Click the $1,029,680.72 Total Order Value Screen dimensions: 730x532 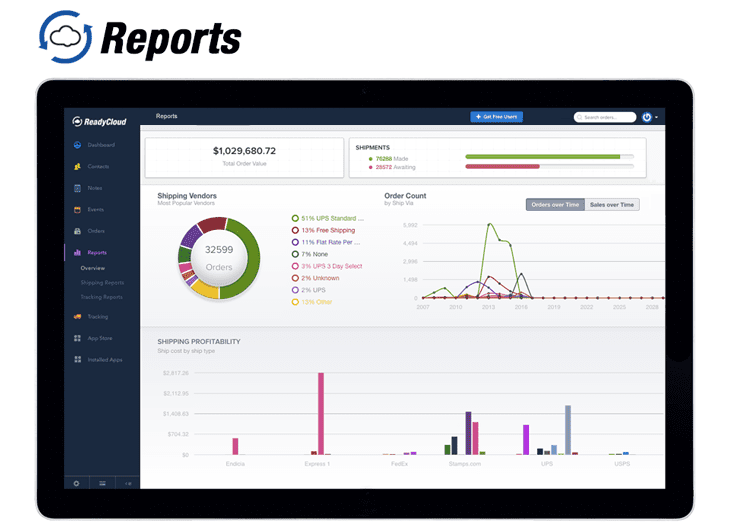coord(244,151)
